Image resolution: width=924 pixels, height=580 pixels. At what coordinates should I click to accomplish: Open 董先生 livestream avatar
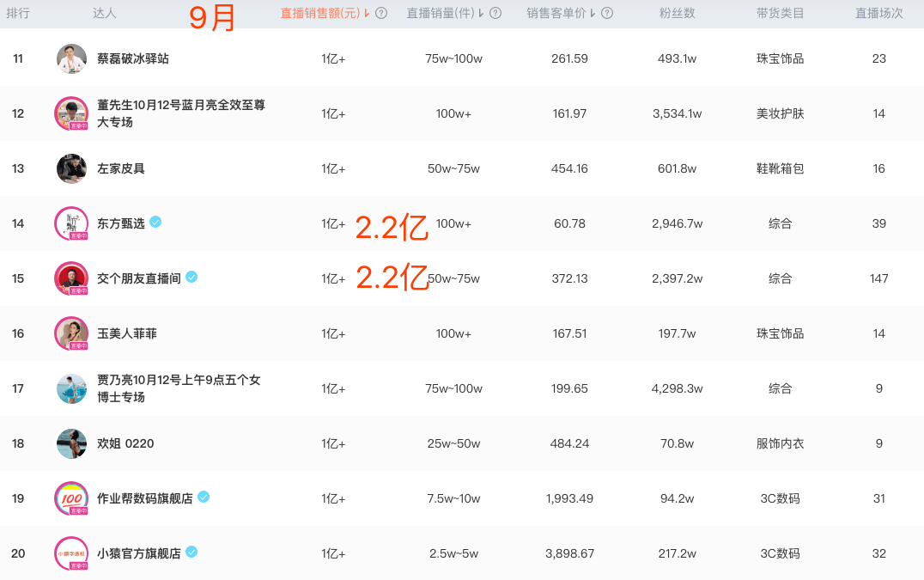tap(71, 113)
